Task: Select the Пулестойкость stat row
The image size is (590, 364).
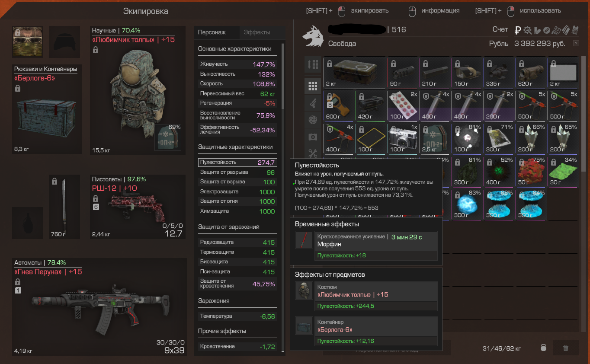Action: pyautogui.click(x=237, y=163)
